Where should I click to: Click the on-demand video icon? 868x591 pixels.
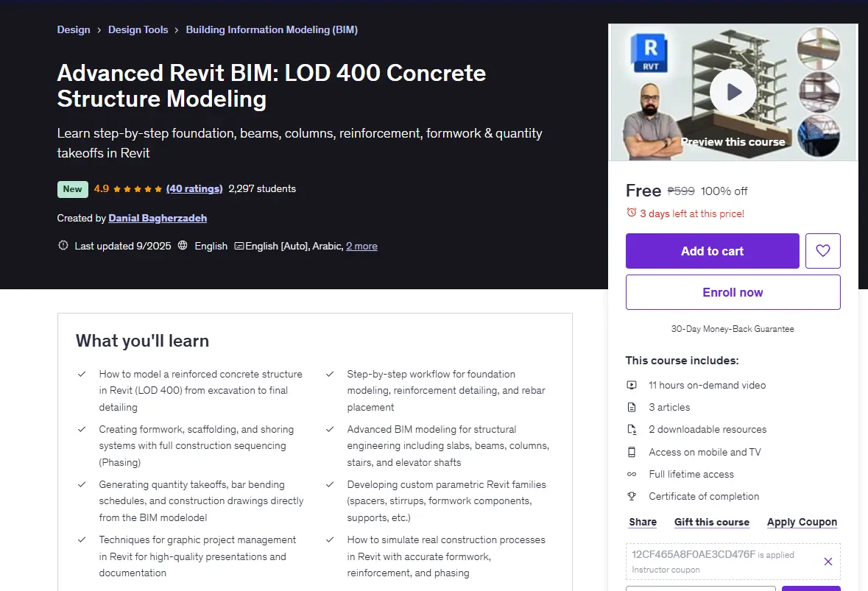click(x=632, y=385)
